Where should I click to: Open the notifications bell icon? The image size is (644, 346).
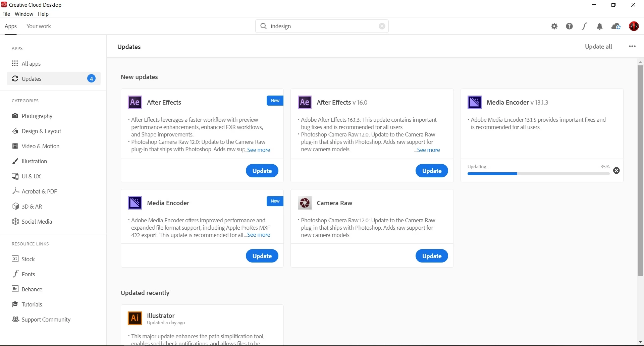(x=600, y=26)
